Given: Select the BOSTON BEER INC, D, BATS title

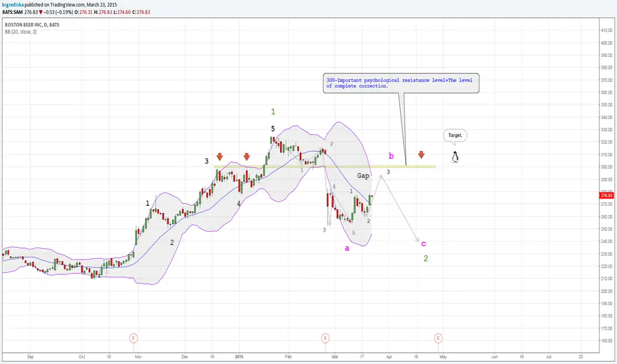Looking at the screenshot, I should click(x=32, y=24).
